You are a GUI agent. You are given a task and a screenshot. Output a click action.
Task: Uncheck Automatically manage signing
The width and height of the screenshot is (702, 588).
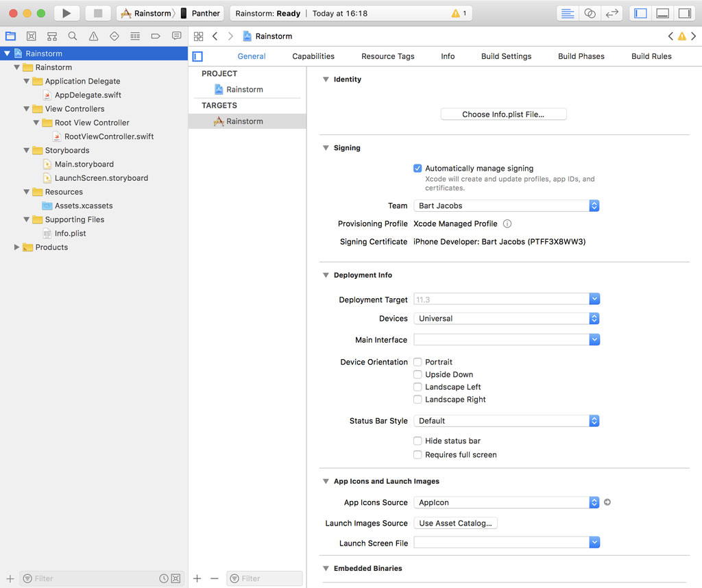click(417, 168)
